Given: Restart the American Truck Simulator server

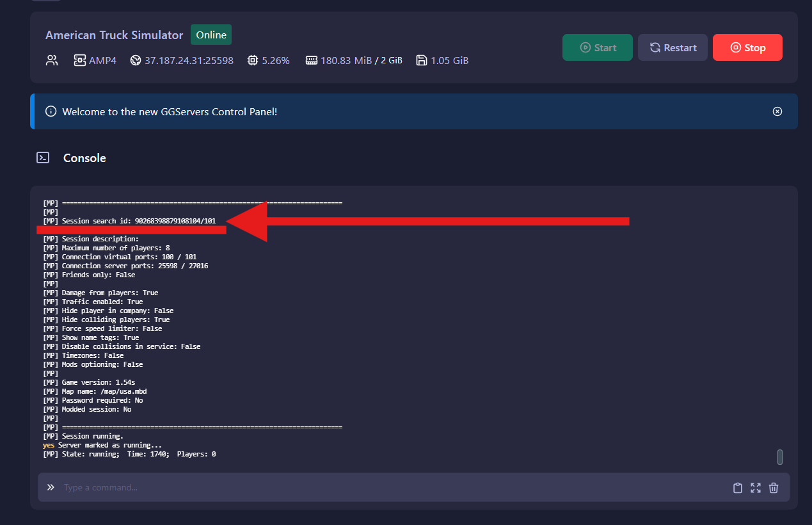Looking at the screenshot, I should pos(673,47).
